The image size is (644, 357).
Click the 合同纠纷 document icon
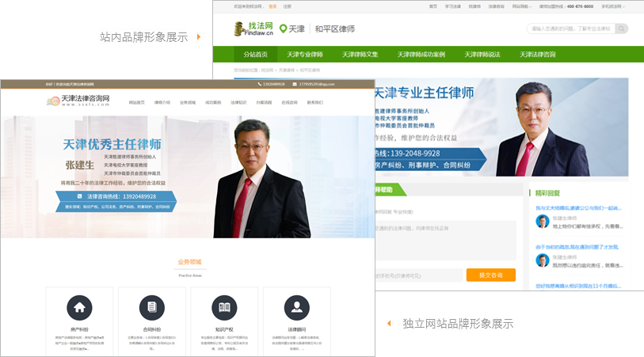click(152, 307)
